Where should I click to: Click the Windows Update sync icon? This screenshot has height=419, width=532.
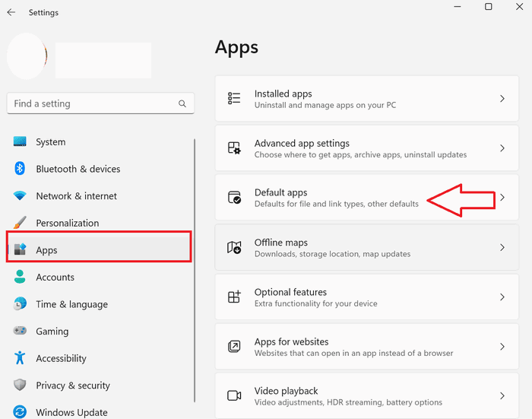(20, 412)
